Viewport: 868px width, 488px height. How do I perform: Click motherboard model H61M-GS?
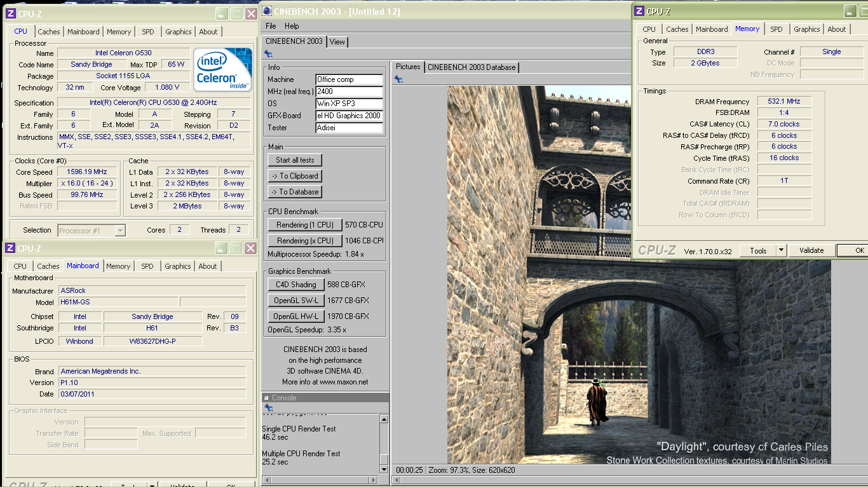pyautogui.click(x=118, y=302)
